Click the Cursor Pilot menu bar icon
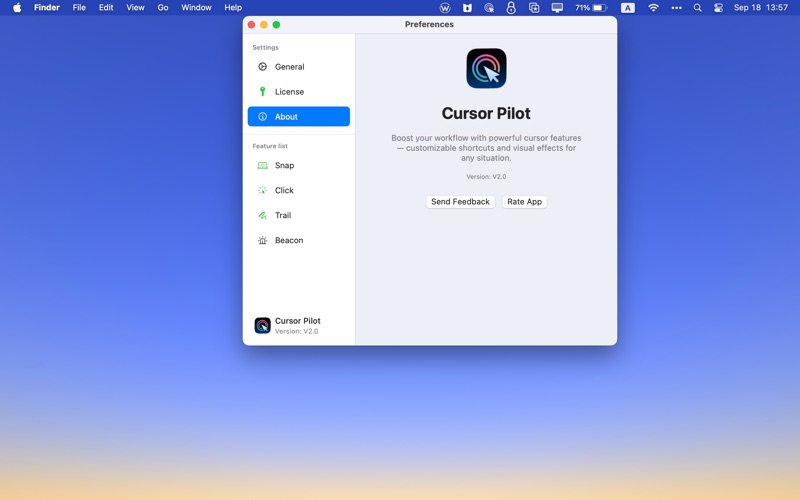Screen dimensions: 800x500 [489, 8]
